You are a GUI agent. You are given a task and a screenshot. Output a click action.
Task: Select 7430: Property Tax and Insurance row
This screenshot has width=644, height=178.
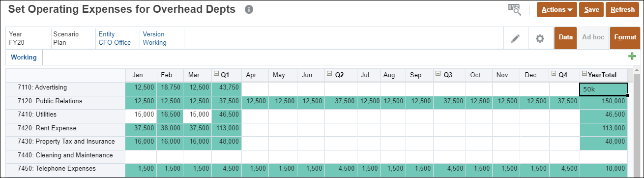[x=65, y=143]
